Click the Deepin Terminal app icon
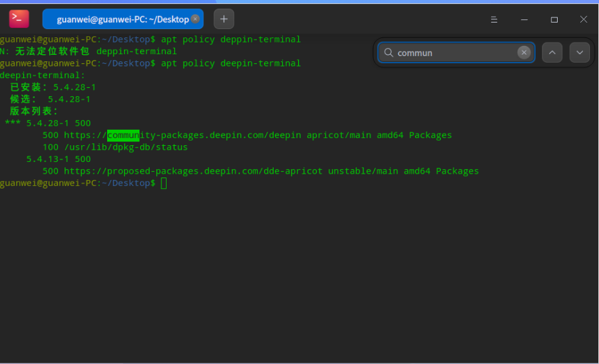Image resolution: width=599 pixels, height=364 pixels. 19,19
